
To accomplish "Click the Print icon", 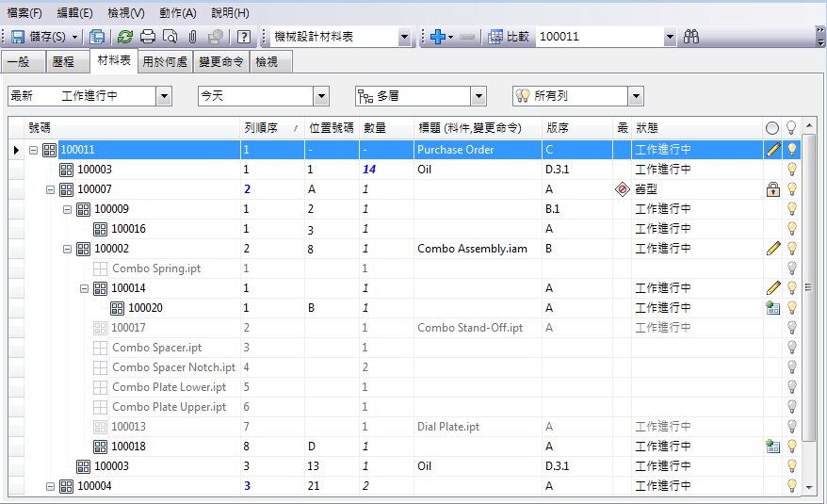I will coord(148,37).
